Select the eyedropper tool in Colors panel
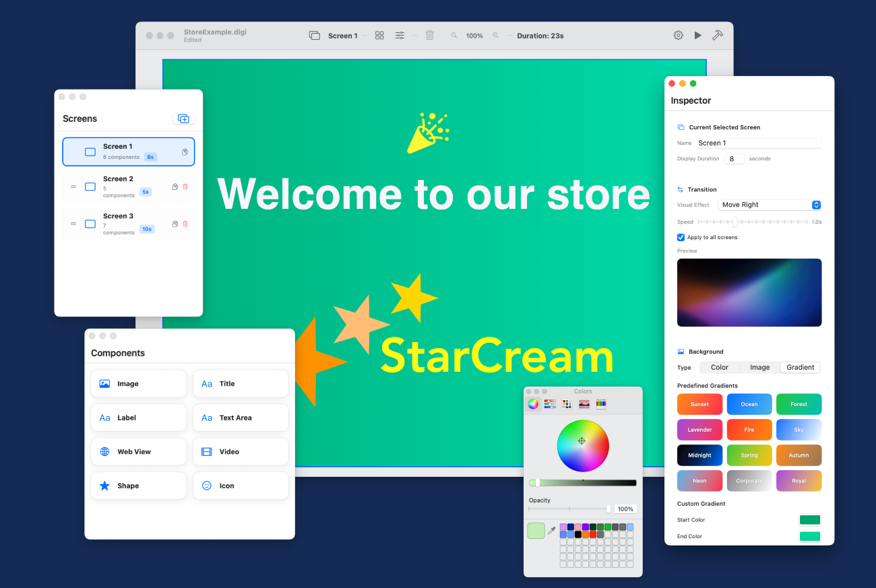Screen dimensions: 876x588 [x=551, y=531]
